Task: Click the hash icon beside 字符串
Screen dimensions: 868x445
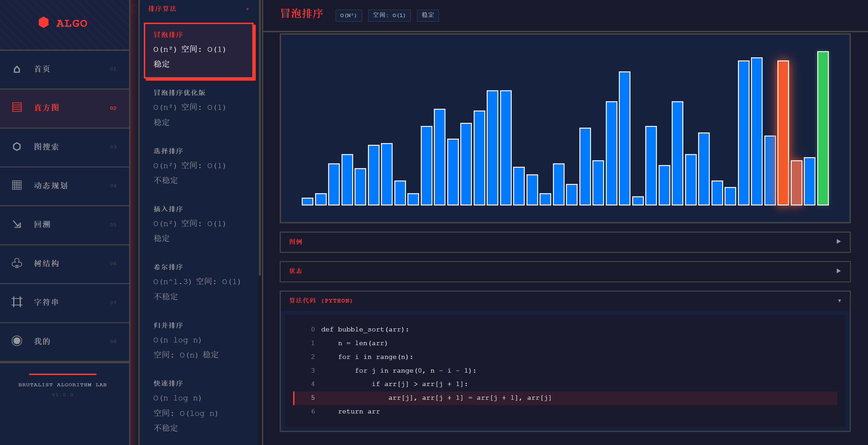Action: (x=17, y=302)
